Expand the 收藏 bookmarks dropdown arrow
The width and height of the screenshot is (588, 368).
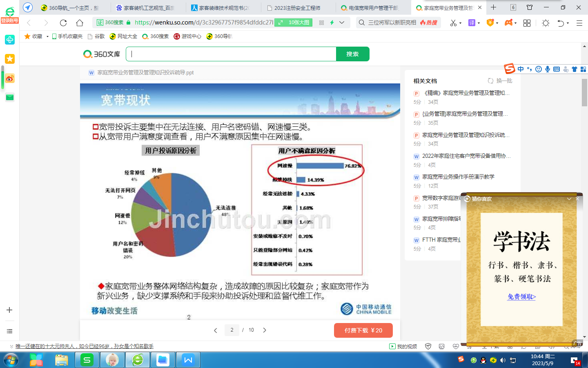47,36
